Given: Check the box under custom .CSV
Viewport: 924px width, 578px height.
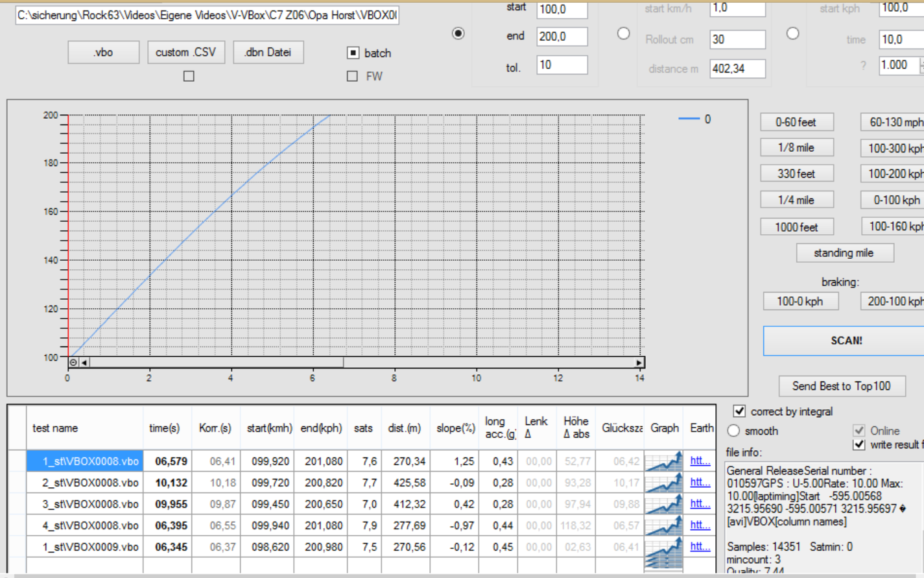Looking at the screenshot, I should click(189, 77).
